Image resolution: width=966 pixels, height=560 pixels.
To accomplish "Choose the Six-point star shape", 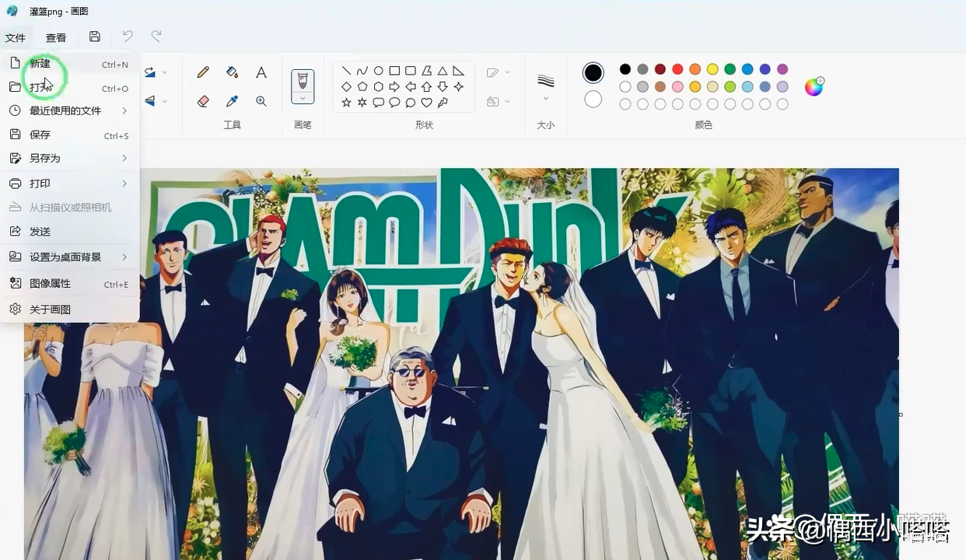I will (x=362, y=103).
